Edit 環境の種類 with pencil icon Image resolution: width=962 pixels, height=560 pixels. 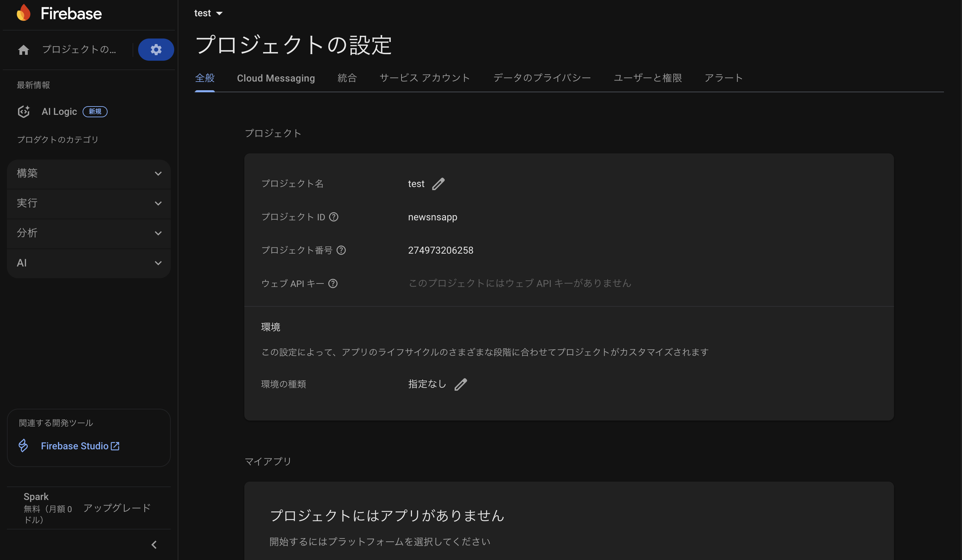pos(461,384)
